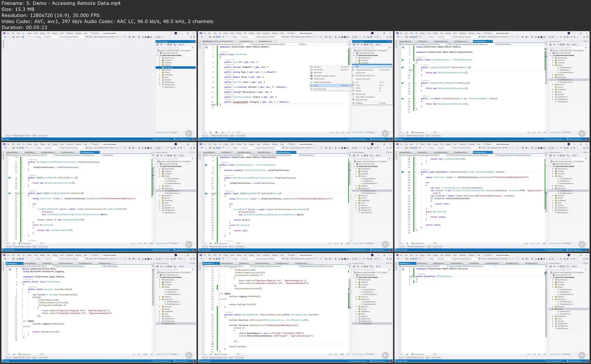
Task: Click Quick Actions screwdriver at line 21 GetEvents
Action: click(18, 193)
